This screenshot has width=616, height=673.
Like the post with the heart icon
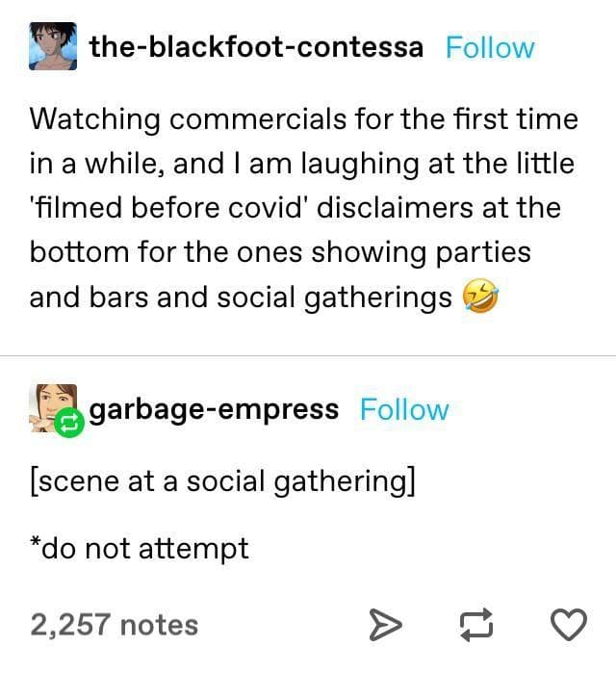click(569, 625)
